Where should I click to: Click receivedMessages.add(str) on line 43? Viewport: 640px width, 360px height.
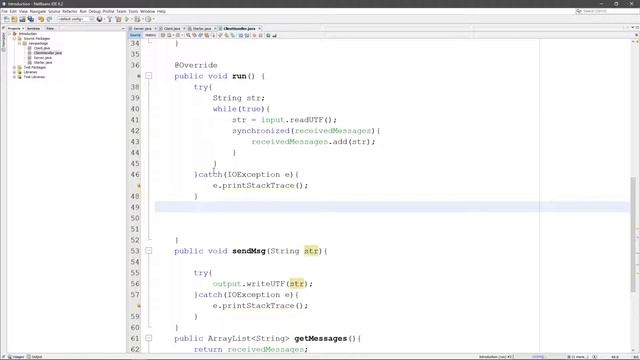click(x=313, y=142)
